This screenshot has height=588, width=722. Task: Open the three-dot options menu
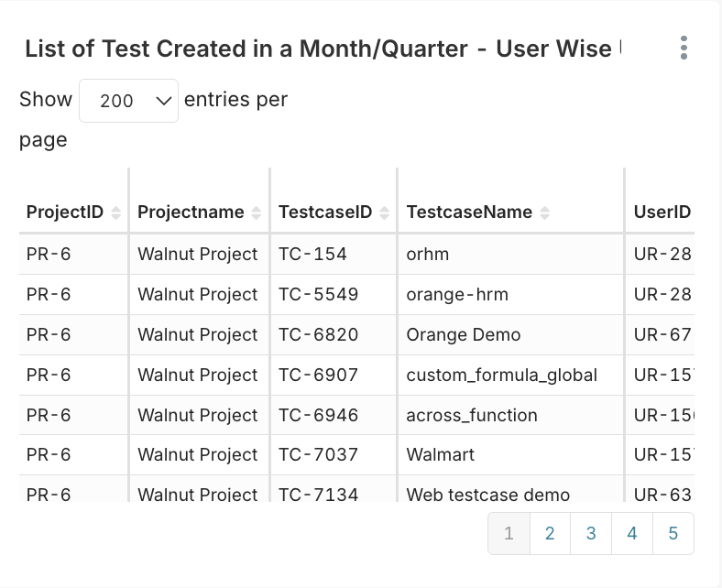click(x=684, y=49)
